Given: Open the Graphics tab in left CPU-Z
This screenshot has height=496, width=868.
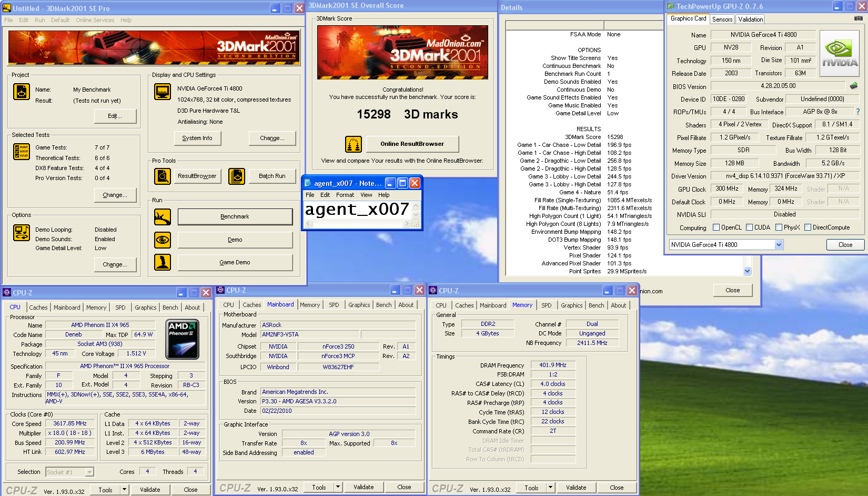Looking at the screenshot, I should click(x=146, y=307).
